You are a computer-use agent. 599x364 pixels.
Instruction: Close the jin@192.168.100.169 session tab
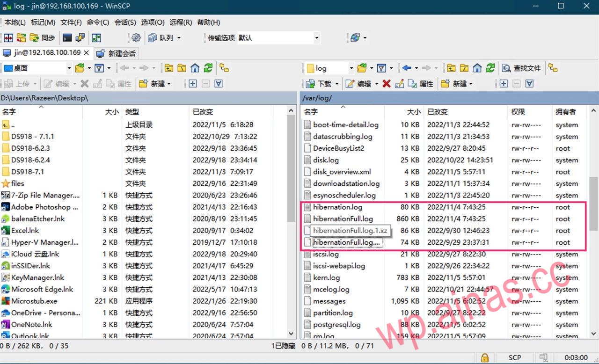[x=87, y=53]
